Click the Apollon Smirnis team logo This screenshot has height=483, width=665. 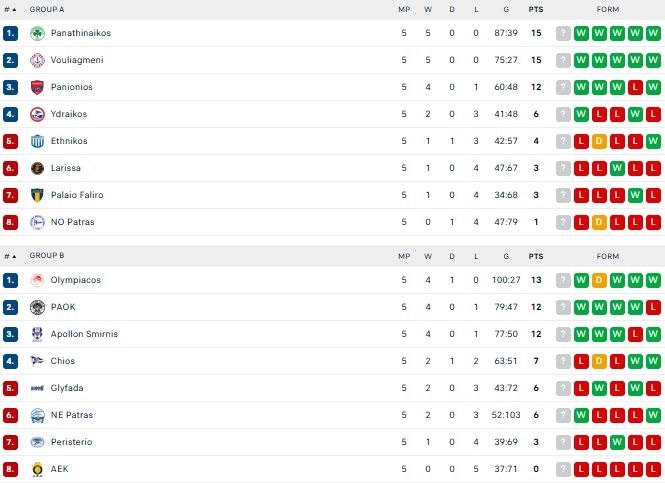(38, 334)
